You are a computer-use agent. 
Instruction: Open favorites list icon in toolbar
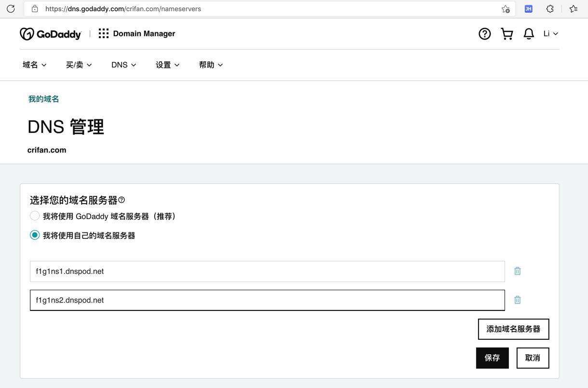[574, 9]
